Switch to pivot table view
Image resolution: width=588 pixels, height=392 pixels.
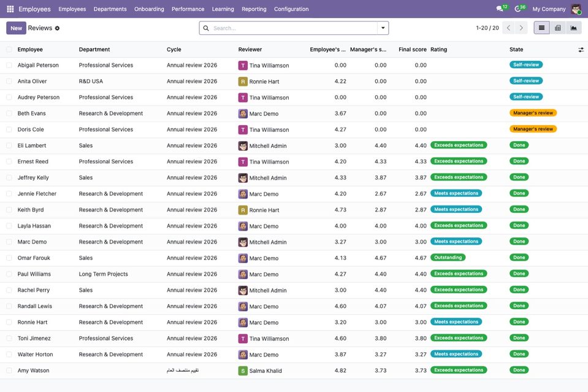pos(557,28)
